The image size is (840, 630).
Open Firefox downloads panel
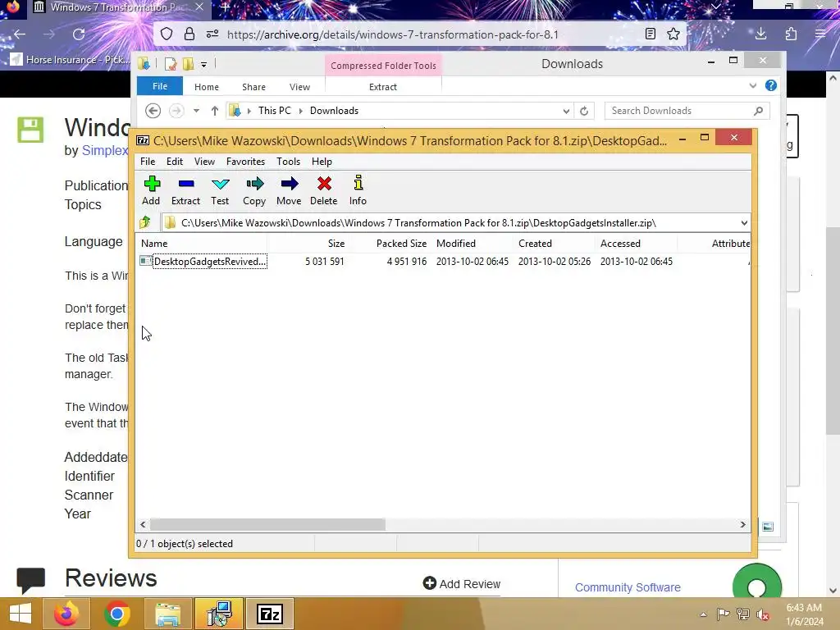click(x=760, y=34)
